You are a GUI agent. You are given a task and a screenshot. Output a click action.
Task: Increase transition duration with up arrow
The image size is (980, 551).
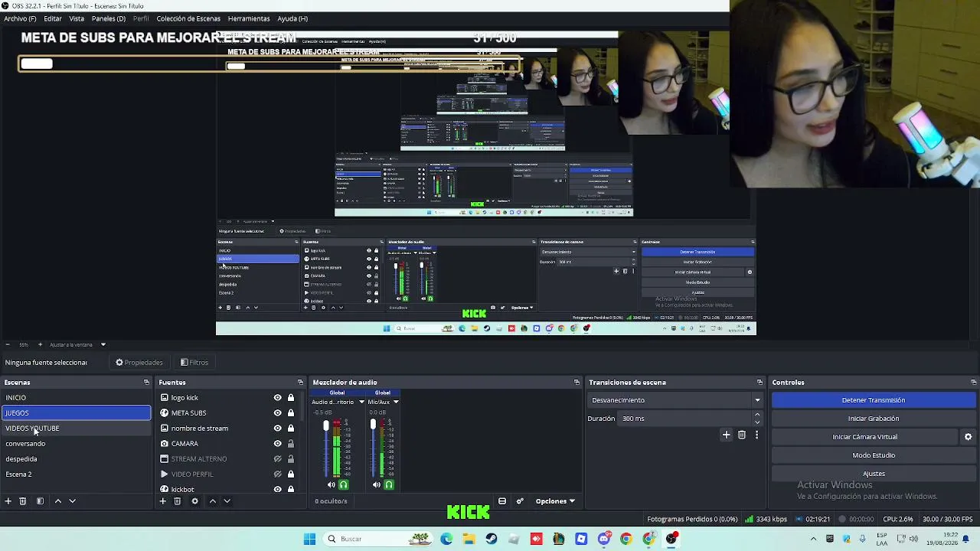757,416
